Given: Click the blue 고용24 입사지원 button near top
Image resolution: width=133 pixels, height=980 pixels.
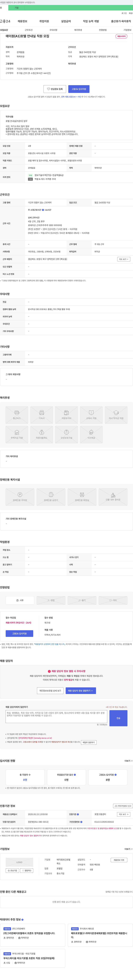Looking at the screenshot, I should click(x=79, y=89).
